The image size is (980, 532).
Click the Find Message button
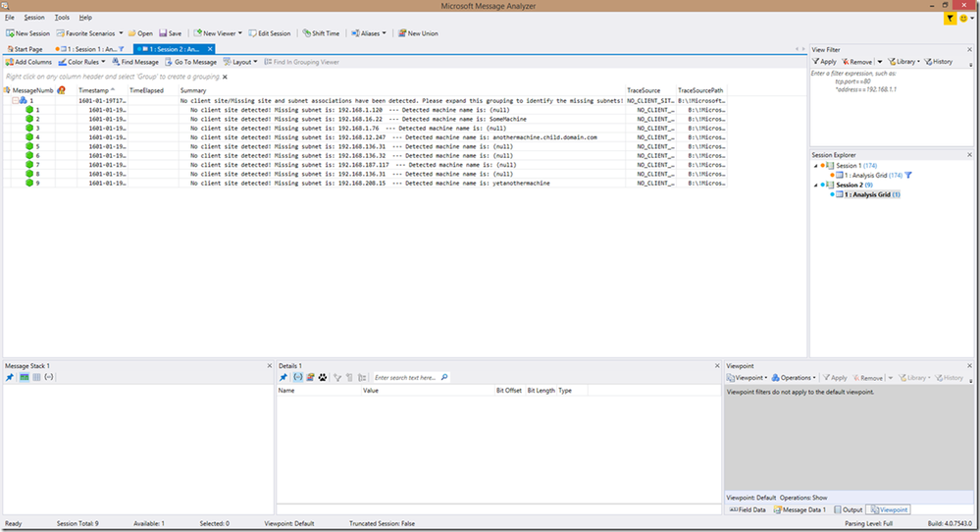tap(135, 62)
